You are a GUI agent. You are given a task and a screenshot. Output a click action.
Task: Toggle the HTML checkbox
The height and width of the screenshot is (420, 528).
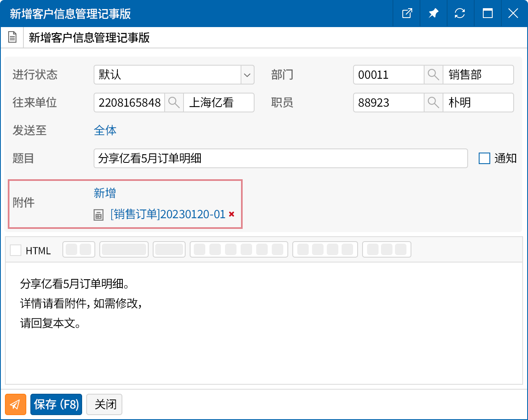pyautogui.click(x=16, y=250)
